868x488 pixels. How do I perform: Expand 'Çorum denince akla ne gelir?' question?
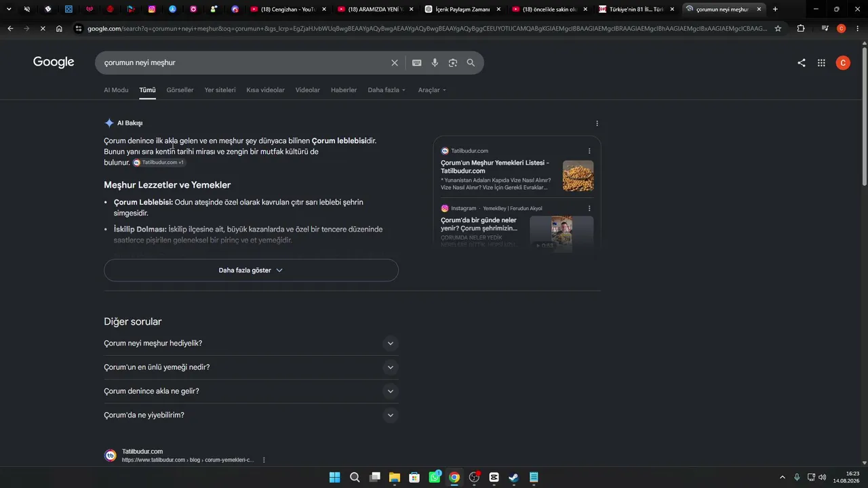(x=251, y=391)
